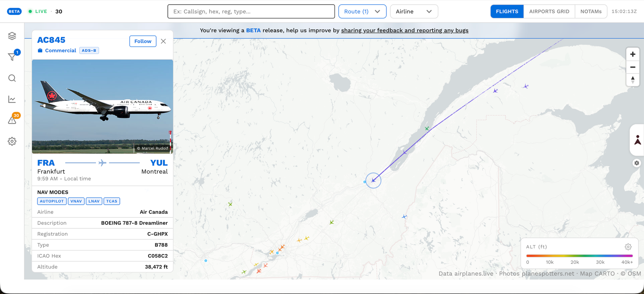Click the LIVE status indicator
Image resolution: width=644 pixels, height=294 pixels.
38,11
